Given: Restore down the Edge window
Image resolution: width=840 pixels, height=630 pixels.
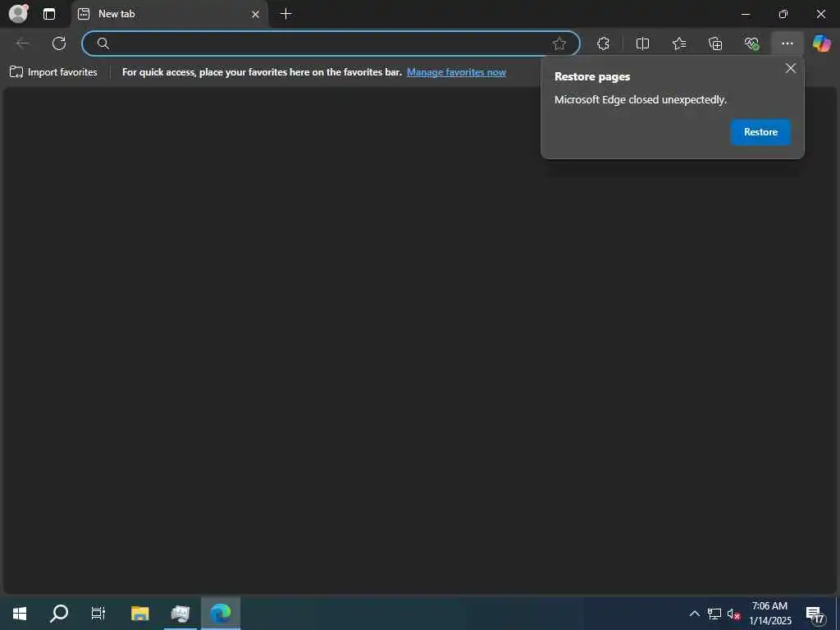Looking at the screenshot, I should (783, 14).
